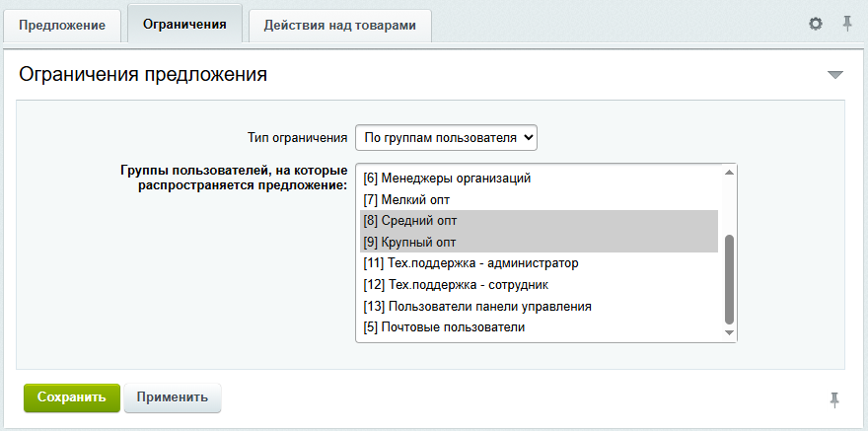
Task: Open the tab settings gear icon
Action: (x=816, y=24)
